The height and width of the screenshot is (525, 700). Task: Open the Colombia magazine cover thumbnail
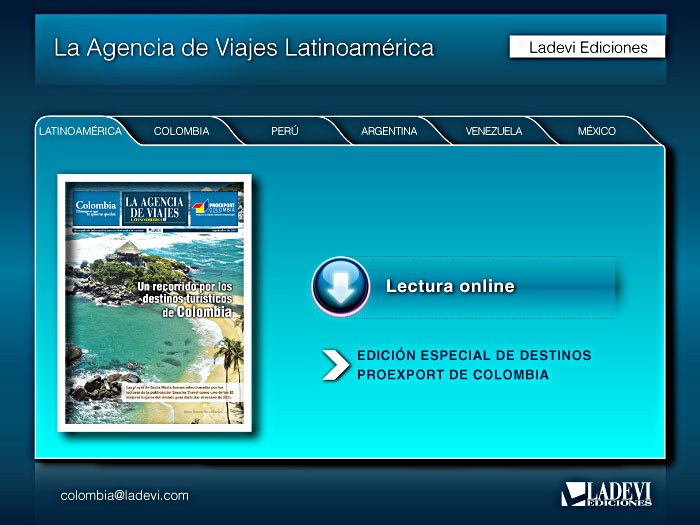[x=154, y=303]
